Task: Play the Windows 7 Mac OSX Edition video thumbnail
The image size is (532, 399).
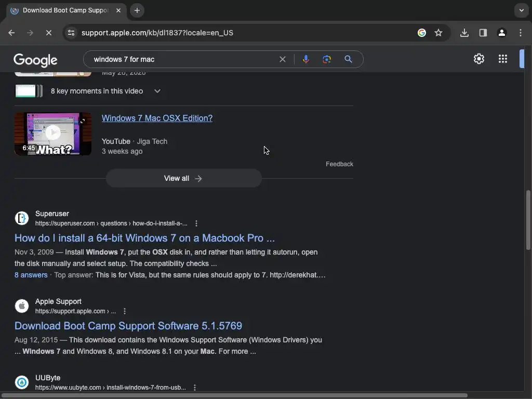Action: coord(53,134)
